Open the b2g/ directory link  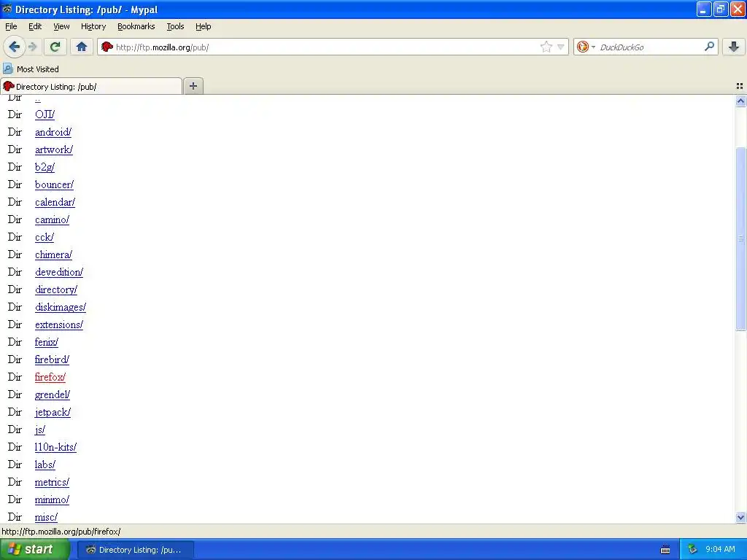coord(44,167)
